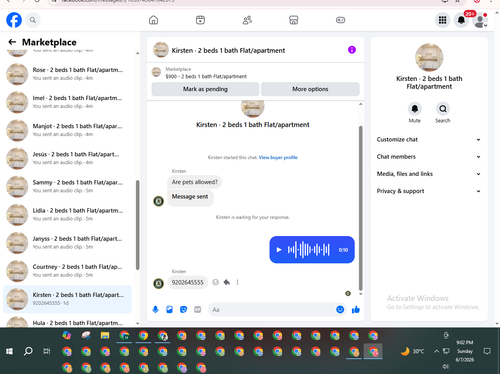Open the Copilot icon on the taskbar
Viewport: 500px width, 374px height.
click(67, 335)
